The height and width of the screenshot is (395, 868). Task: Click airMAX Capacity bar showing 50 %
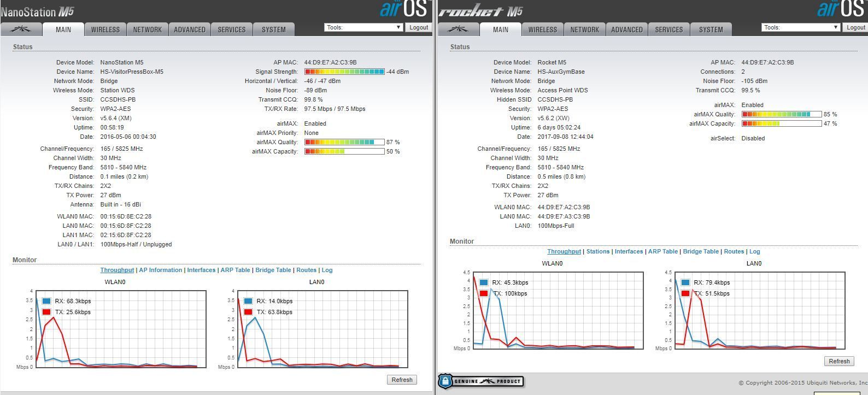[344, 151]
